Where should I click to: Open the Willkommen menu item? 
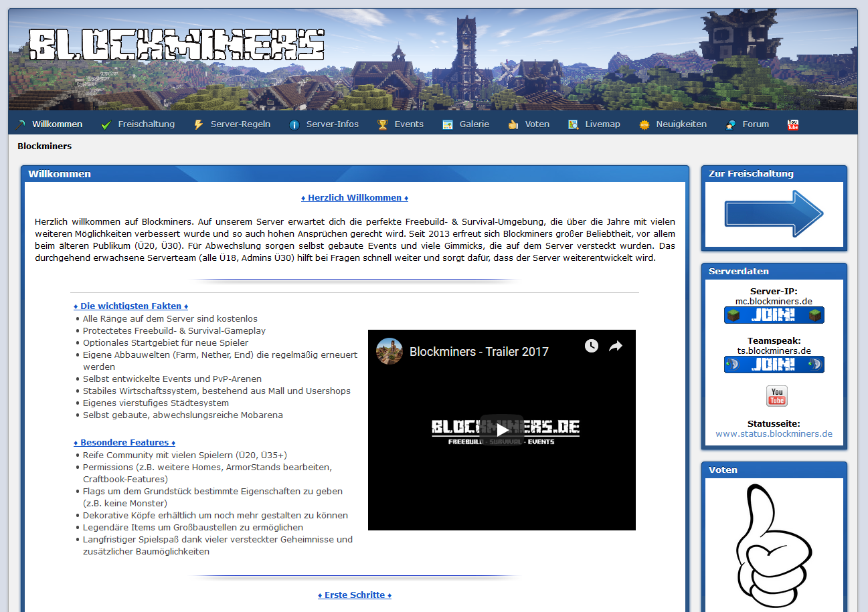(x=58, y=124)
